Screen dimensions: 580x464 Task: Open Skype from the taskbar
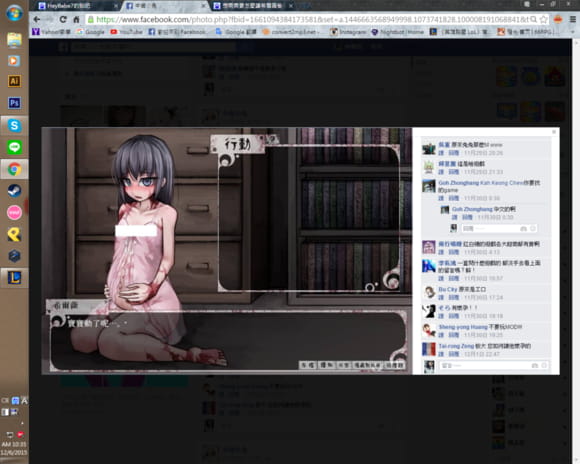14,125
